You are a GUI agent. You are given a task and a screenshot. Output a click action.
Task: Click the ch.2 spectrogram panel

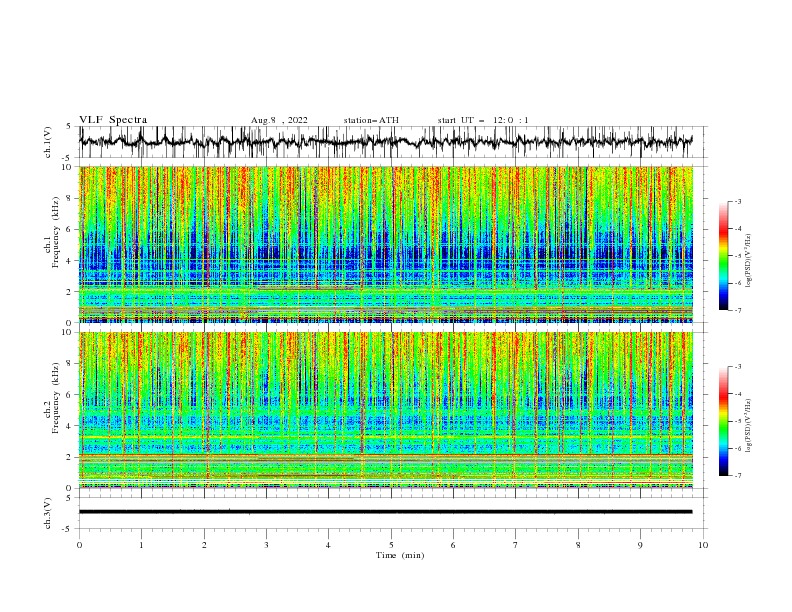point(385,410)
